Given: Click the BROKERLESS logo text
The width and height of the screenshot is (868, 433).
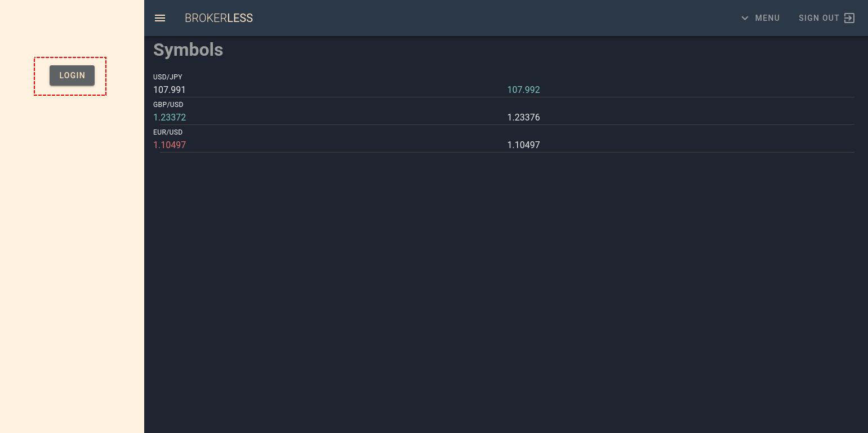Looking at the screenshot, I should click(x=219, y=18).
